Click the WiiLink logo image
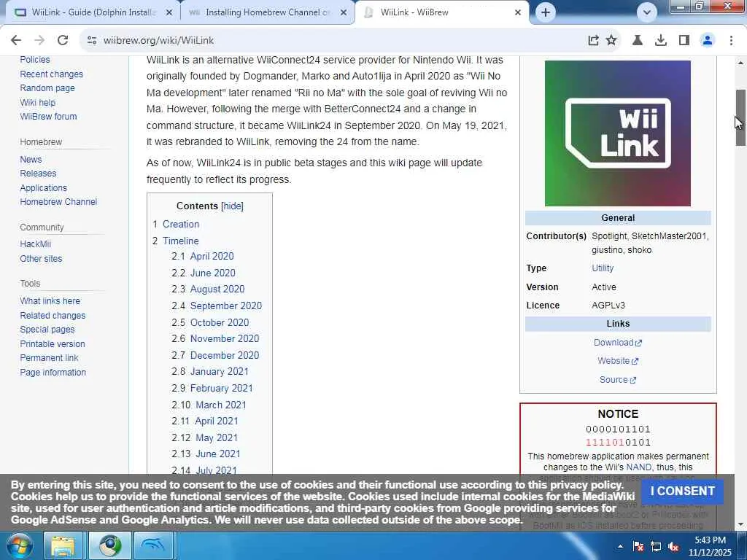 click(x=617, y=133)
